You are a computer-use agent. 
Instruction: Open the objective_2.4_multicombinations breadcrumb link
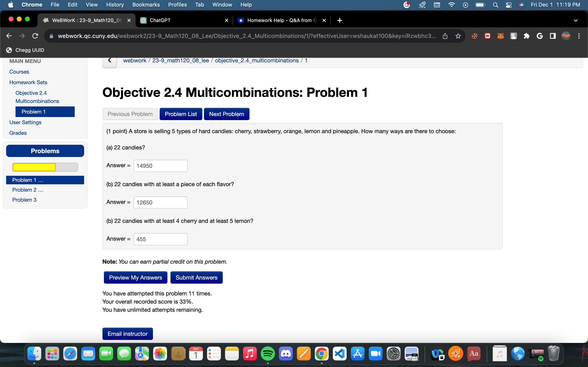pyautogui.click(x=257, y=60)
